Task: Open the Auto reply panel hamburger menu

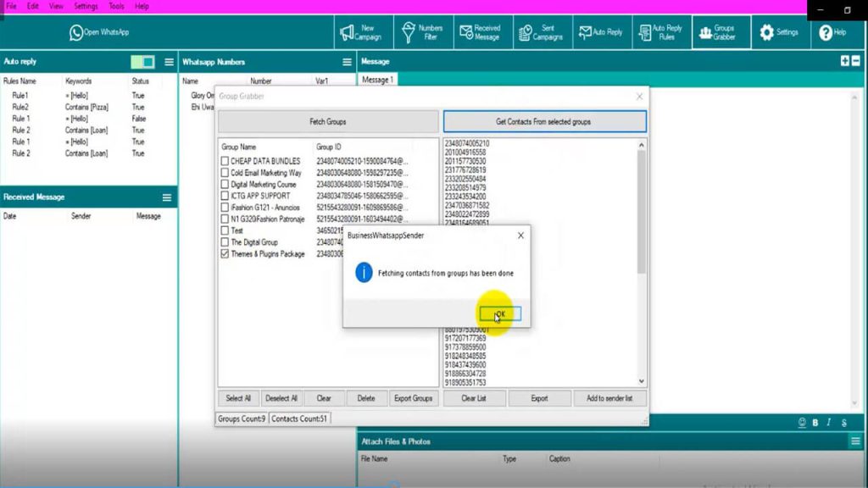Action: [x=169, y=62]
